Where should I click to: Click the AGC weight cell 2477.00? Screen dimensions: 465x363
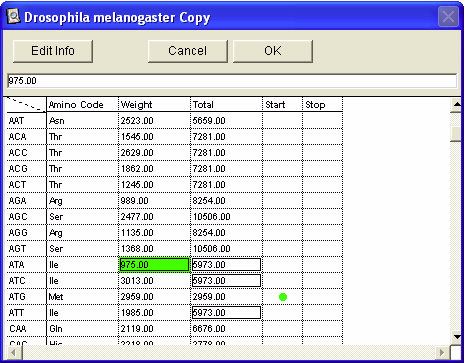tap(154, 217)
